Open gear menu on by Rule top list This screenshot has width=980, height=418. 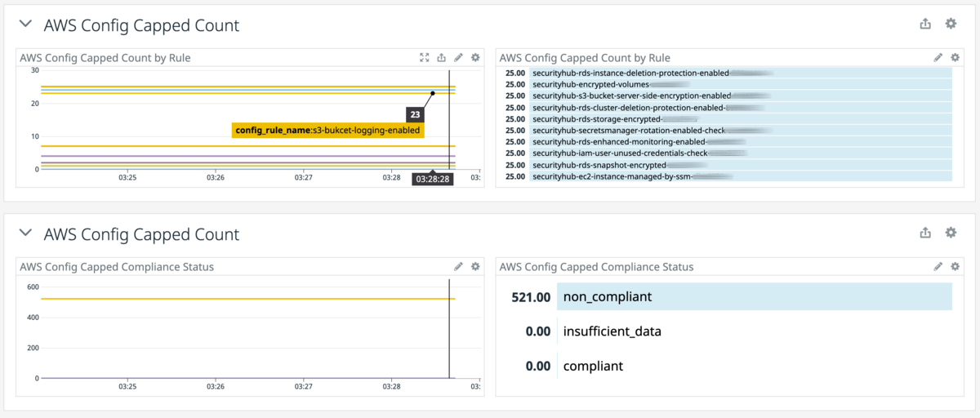click(955, 57)
